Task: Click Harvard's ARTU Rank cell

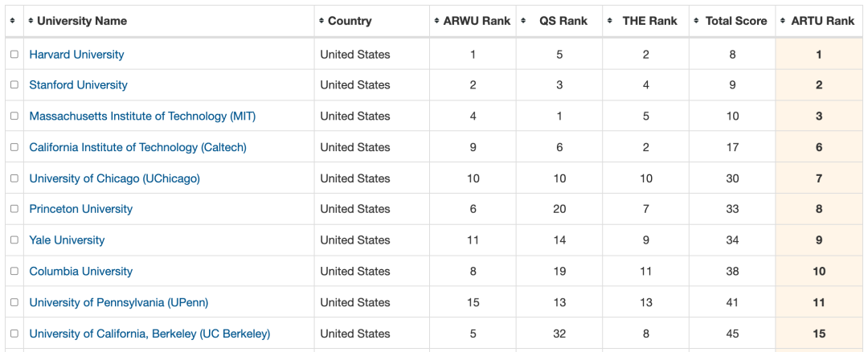Action: click(819, 54)
